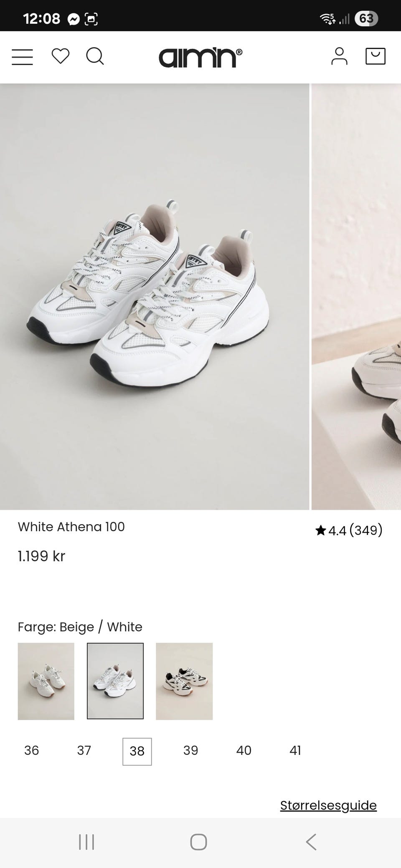401x868 pixels.
Task: Open the wishlist heart icon
Action: (x=61, y=56)
